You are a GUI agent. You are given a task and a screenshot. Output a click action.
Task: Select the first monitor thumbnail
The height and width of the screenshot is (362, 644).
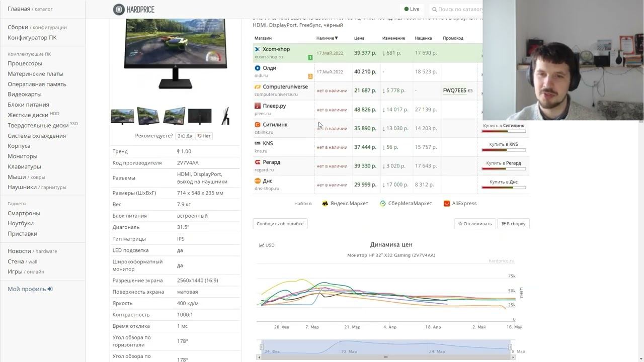tap(122, 116)
